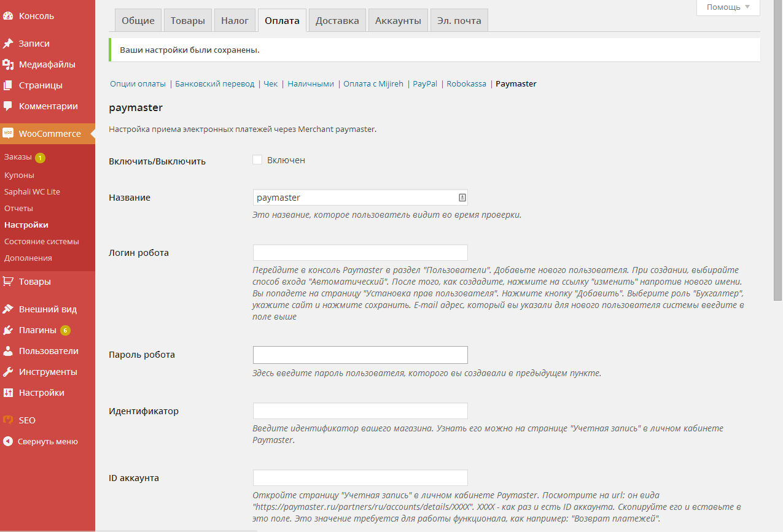783x532 pixels.
Task: Click the SEO shield icon
Action: pos(8,420)
